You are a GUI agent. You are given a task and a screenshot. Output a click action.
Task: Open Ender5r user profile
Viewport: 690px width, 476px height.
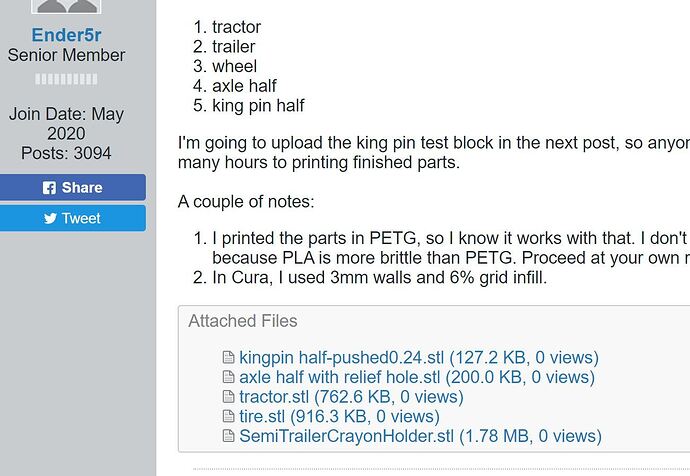pos(66,35)
